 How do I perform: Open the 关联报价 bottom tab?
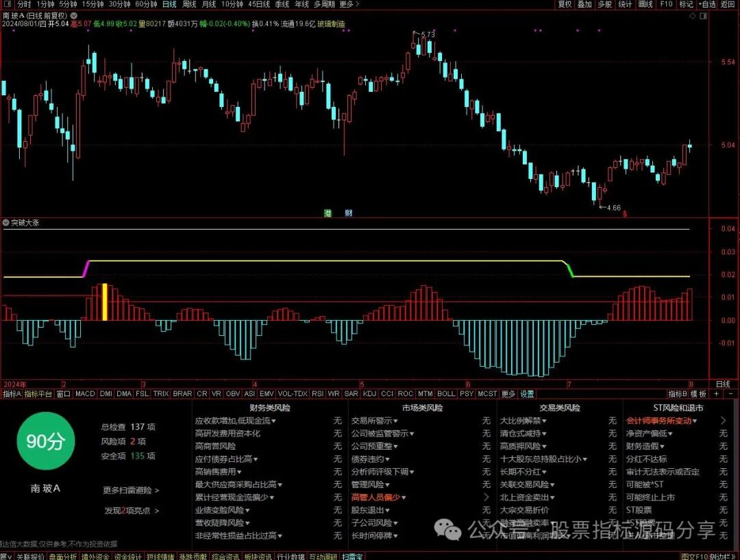coord(30,557)
